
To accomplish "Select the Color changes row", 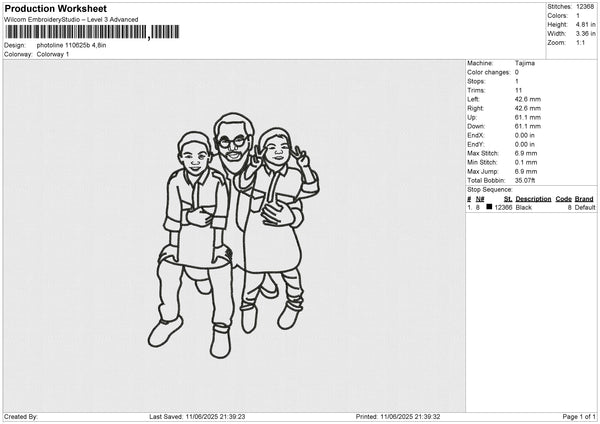I will (493, 72).
